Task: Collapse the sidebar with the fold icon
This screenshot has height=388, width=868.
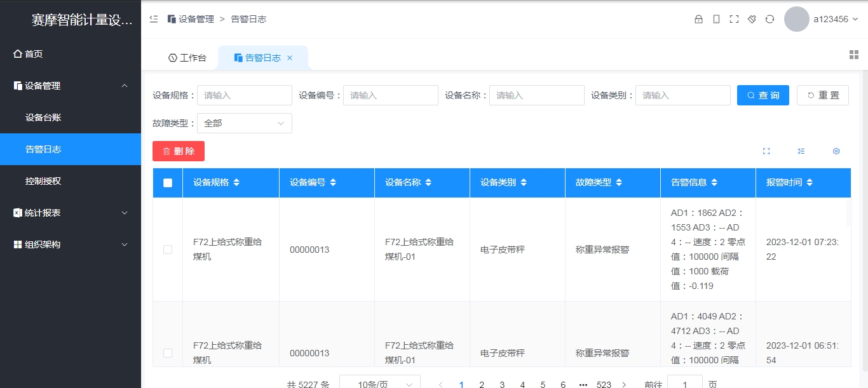Action: tap(153, 19)
